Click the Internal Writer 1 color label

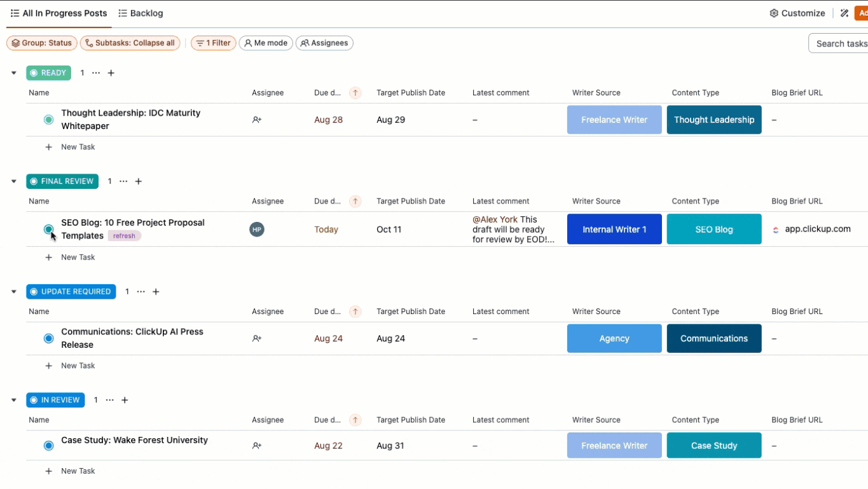614,230
